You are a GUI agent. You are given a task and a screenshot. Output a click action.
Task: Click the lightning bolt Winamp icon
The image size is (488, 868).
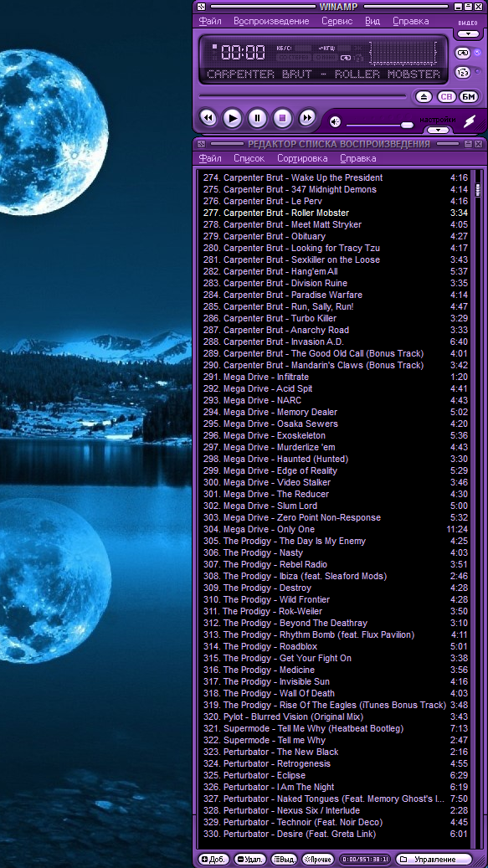(x=470, y=121)
